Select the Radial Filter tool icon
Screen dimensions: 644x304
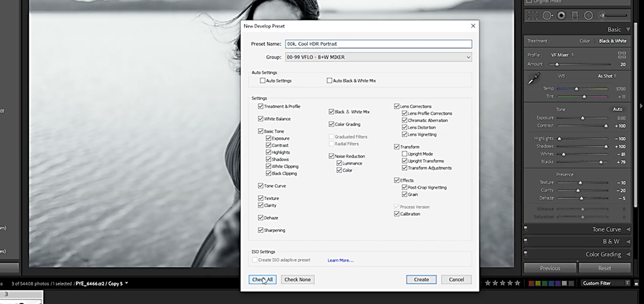(x=589, y=16)
